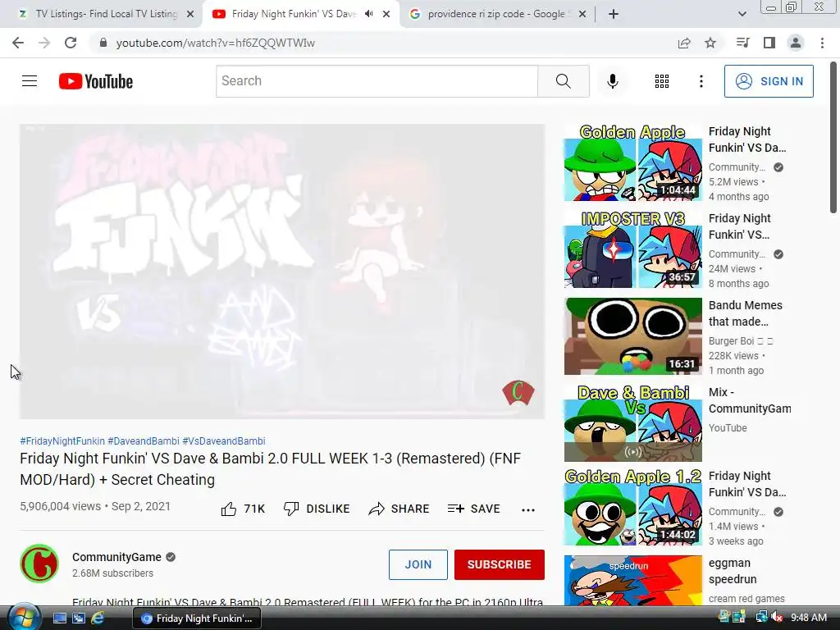Open 'eggman speedrun' video title
The image size is (840, 630).
(733, 571)
